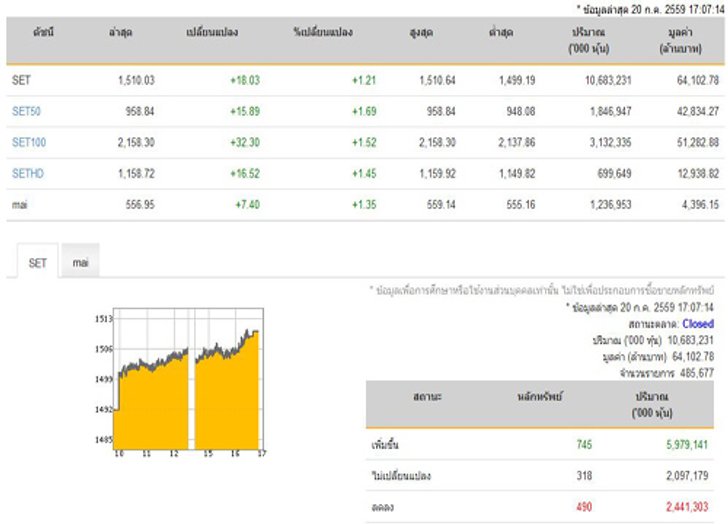Click mai value 4,396.15
This screenshot has height=524, width=728.
pos(700,205)
